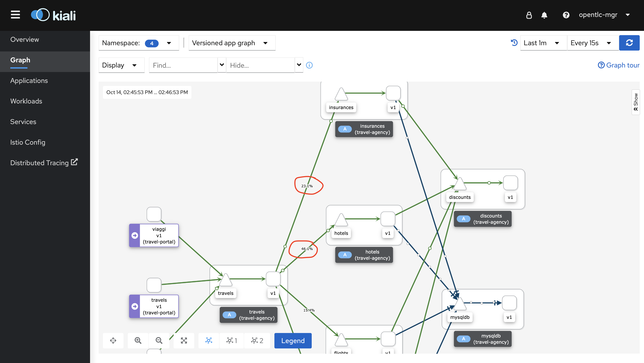Click the zoom out icon on graph toolbar
The image size is (644, 363).
(x=159, y=340)
